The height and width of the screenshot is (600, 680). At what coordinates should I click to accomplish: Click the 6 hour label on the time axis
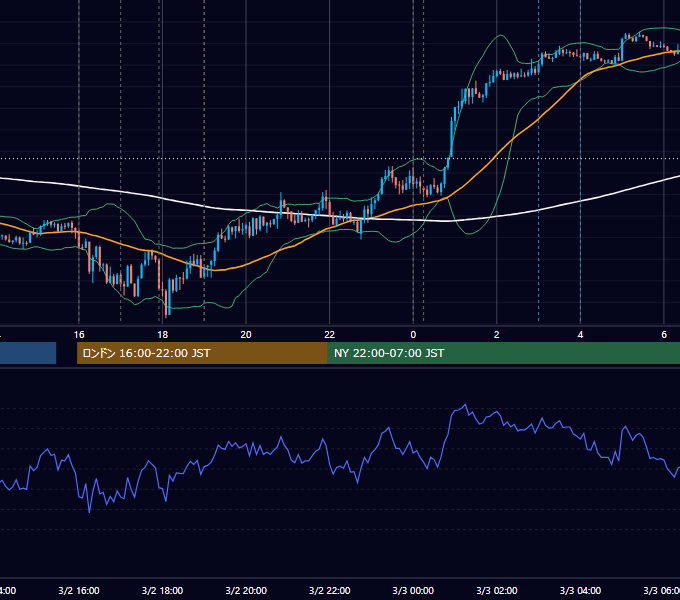pyautogui.click(x=664, y=335)
